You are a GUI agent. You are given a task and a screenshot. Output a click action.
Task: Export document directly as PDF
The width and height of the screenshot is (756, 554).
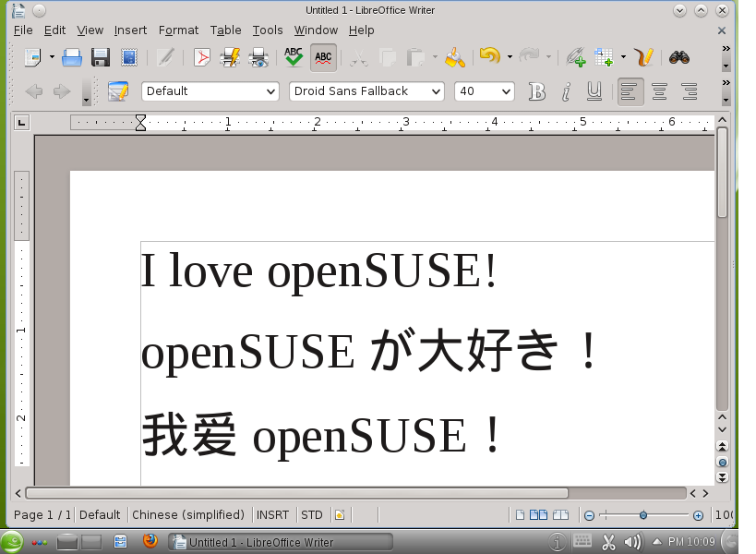tap(201, 57)
